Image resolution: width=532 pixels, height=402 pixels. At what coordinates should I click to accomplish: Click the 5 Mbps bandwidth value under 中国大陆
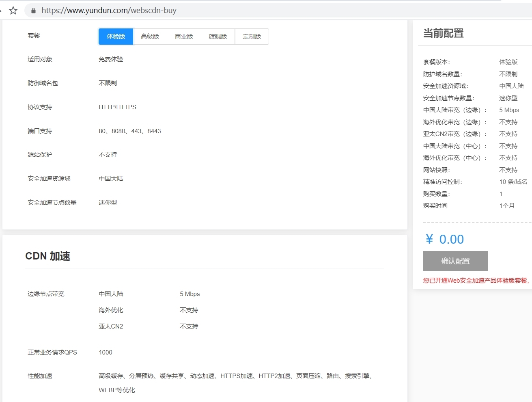(x=190, y=294)
